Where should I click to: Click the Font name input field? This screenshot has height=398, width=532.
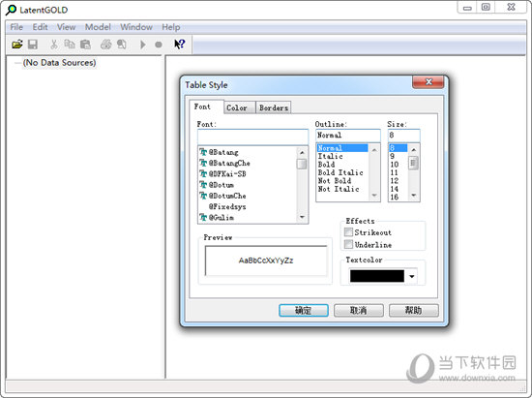point(252,137)
